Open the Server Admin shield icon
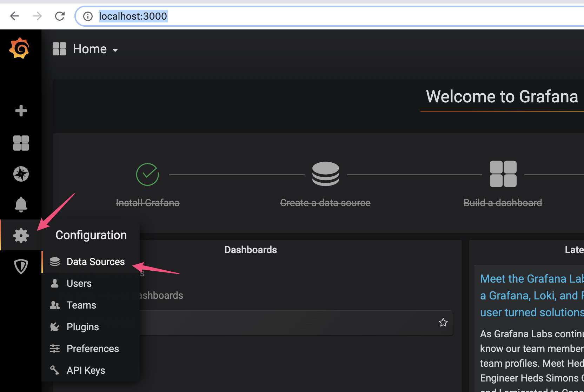The height and width of the screenshot is (392, 584). click(21, 266)
